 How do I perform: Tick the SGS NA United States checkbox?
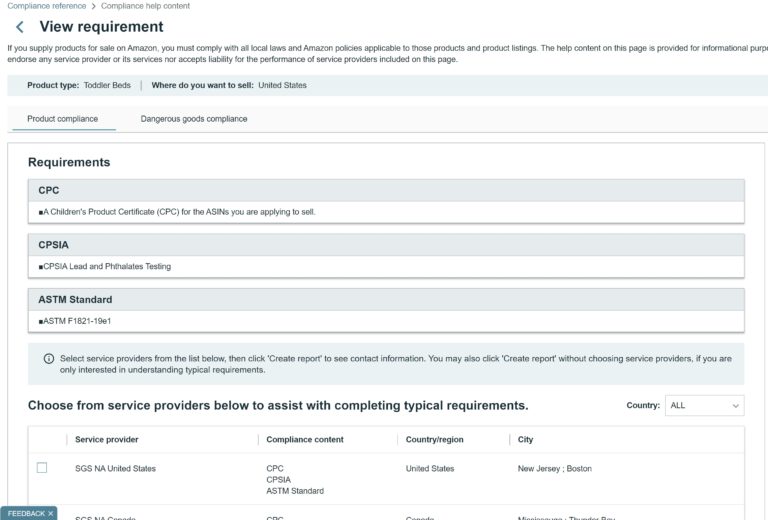pyautogui.click(x=42, y=468)
